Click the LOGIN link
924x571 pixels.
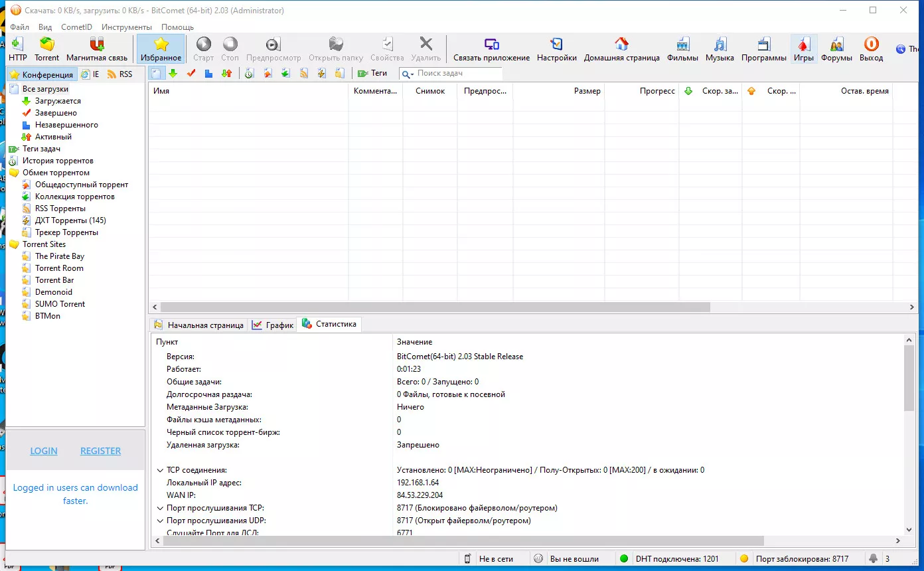pos(44,451)
